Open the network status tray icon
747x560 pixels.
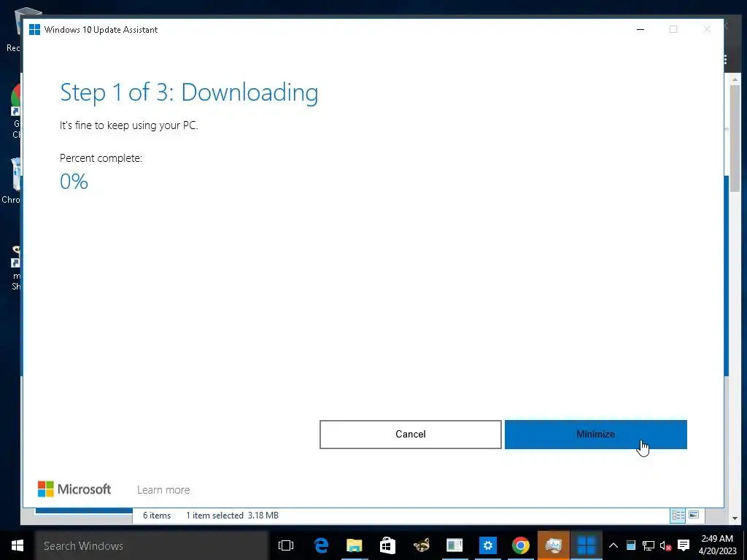click(648, 545)
